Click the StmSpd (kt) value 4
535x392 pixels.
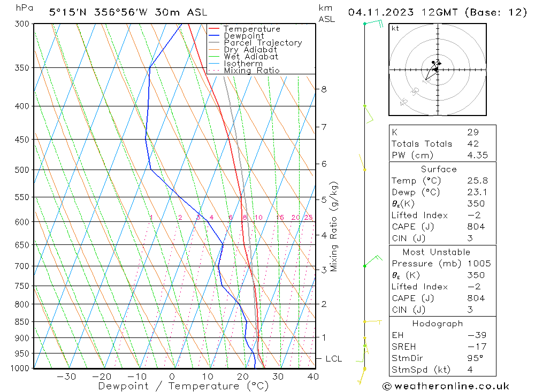pos(470,370)
